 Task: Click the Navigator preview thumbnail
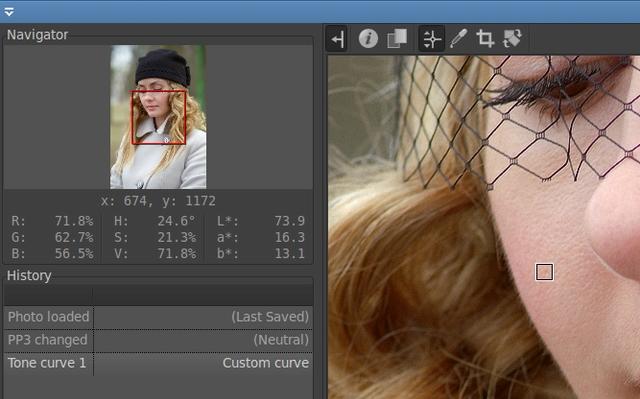[158, 117]
